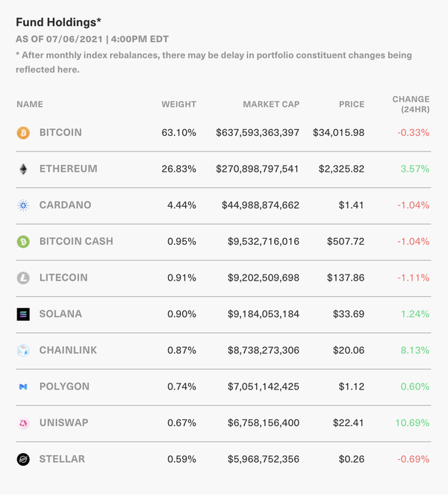The width and height of the screenshot is (448, 497).
Task: Click the orange Bitcoin coin icon
Action: [23, 133]
